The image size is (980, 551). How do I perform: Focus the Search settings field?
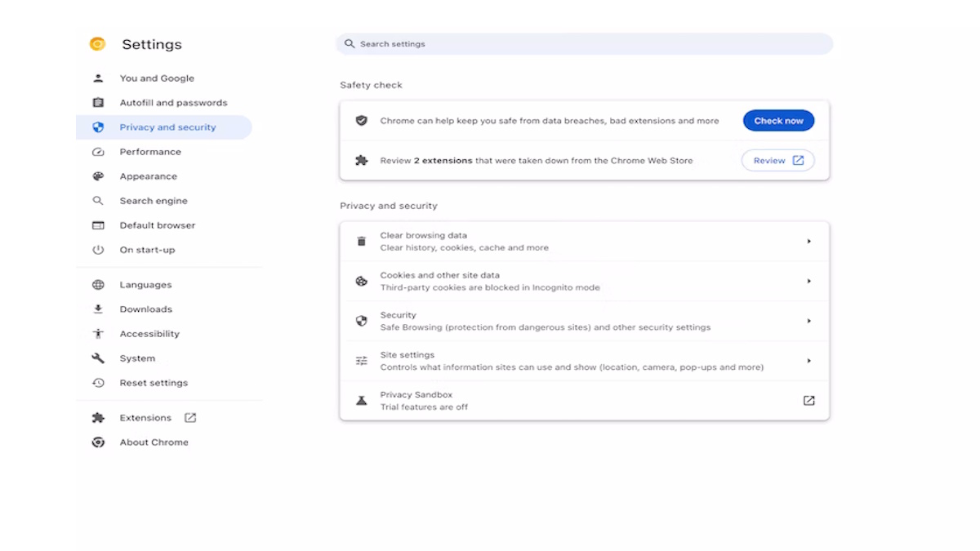coord(585,44)
